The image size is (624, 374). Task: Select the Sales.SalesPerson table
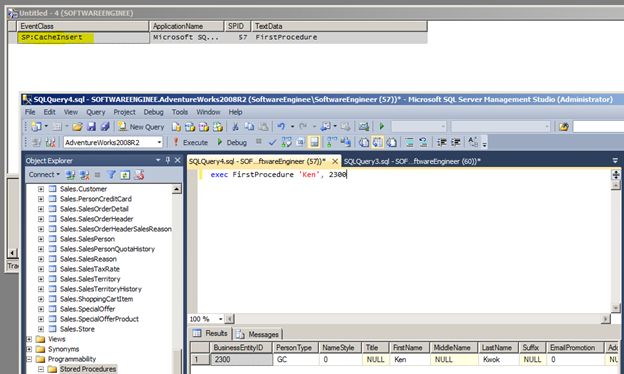click(87, 239)
